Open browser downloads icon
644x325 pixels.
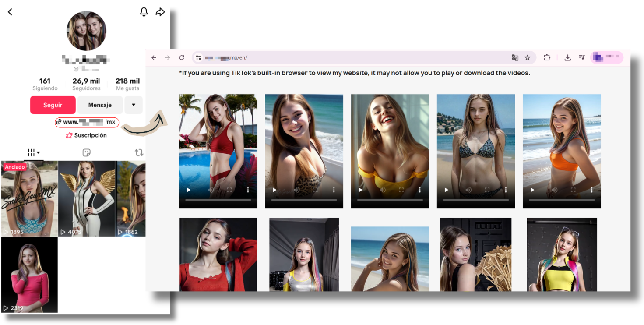[x=567, y=57]
